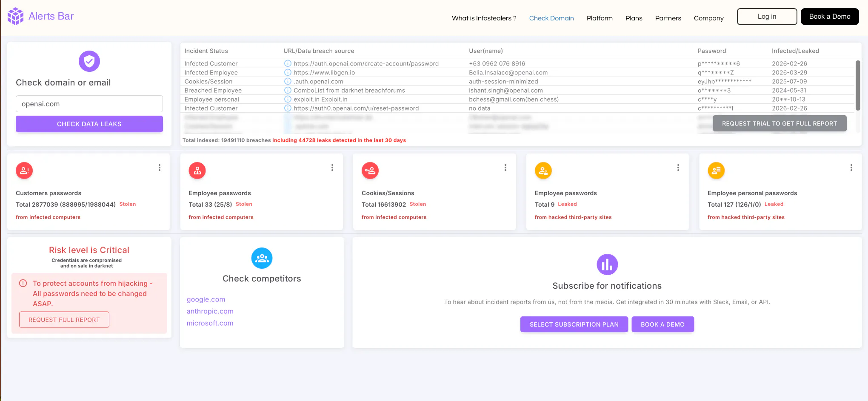Click info icon beside auth0.openai.com reset-password
This screenshot has width=868, height=401.
click(288, 108)
